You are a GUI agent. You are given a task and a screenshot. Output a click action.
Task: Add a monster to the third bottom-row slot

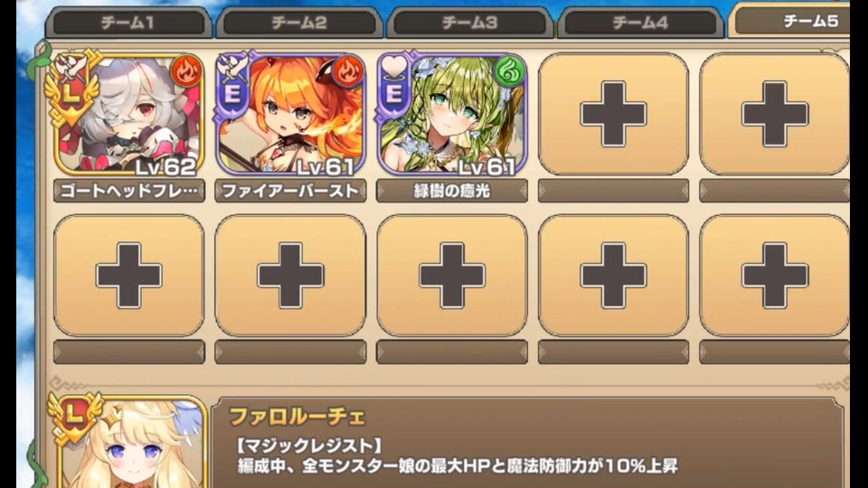[x=452, y=276]
